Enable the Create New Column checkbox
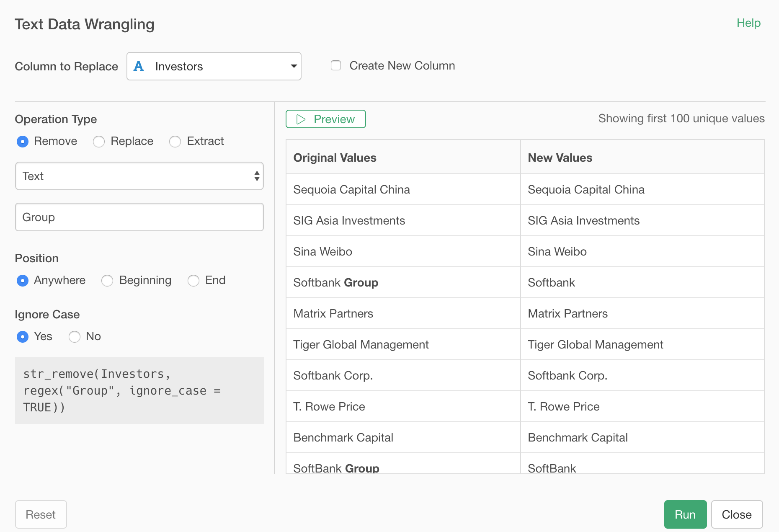Viewport: 779px width, 532px height. (335, 65)
